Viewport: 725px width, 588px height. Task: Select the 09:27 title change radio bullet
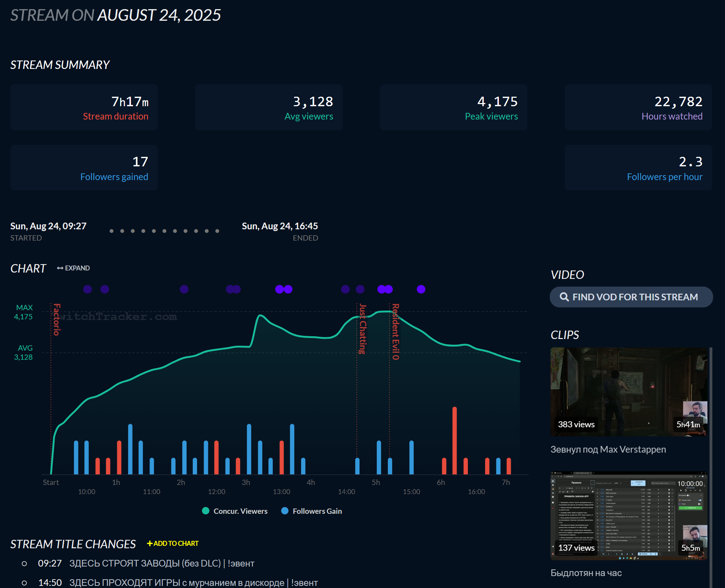(24, 564)
